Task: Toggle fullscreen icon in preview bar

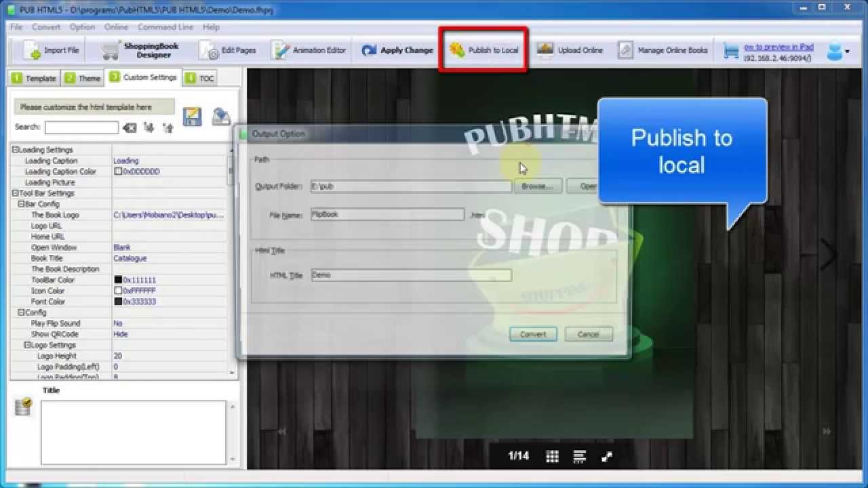Action: [607, 457]
